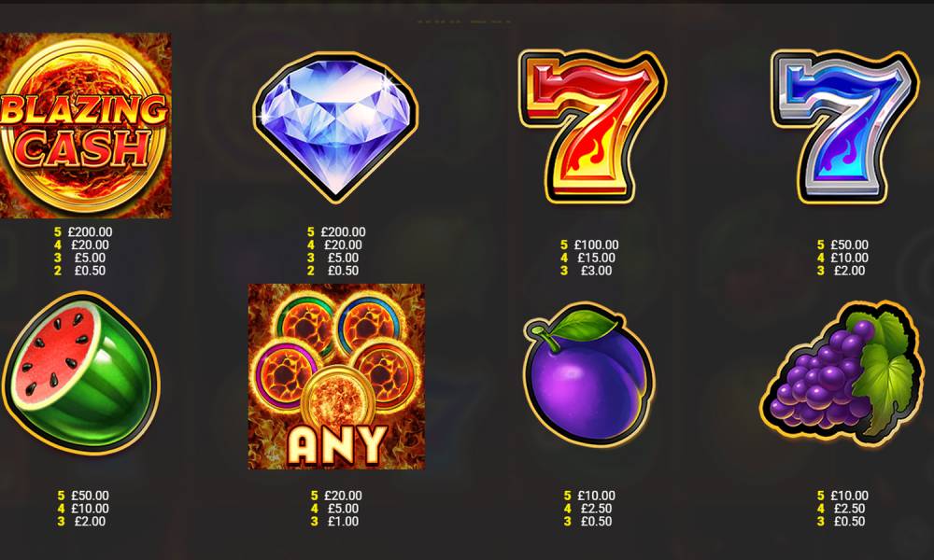Click the £200.00 payout under Blazing Cash
This screenshot has height=560, width=934.
point(90,232)
